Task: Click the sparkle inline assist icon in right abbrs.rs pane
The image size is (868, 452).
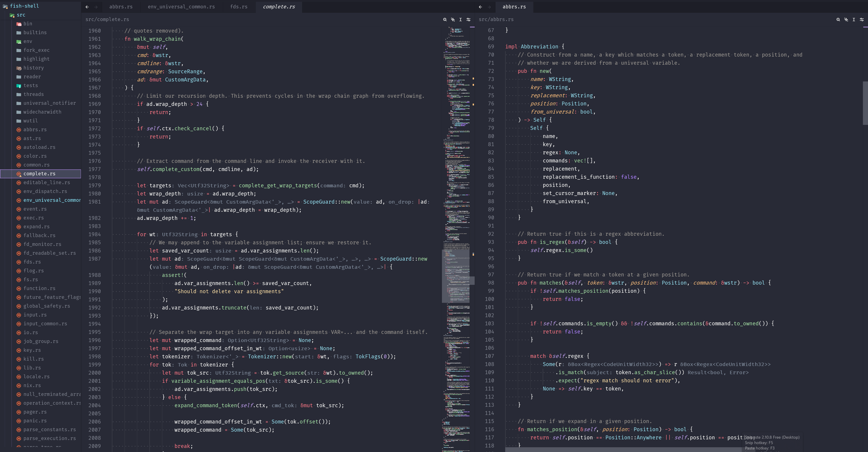Action: [846, 19]
